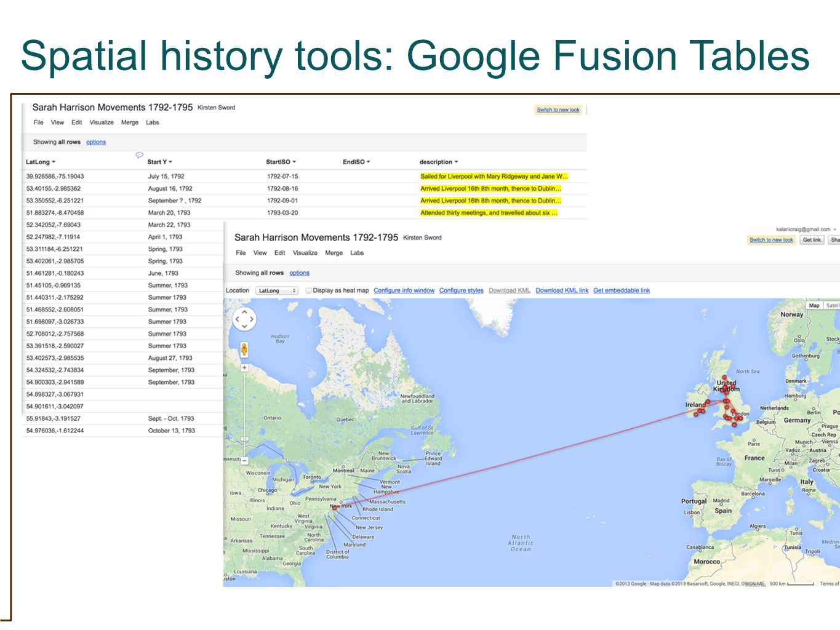
Task: Open Edit menu in table window
Action: pos(77,122)
